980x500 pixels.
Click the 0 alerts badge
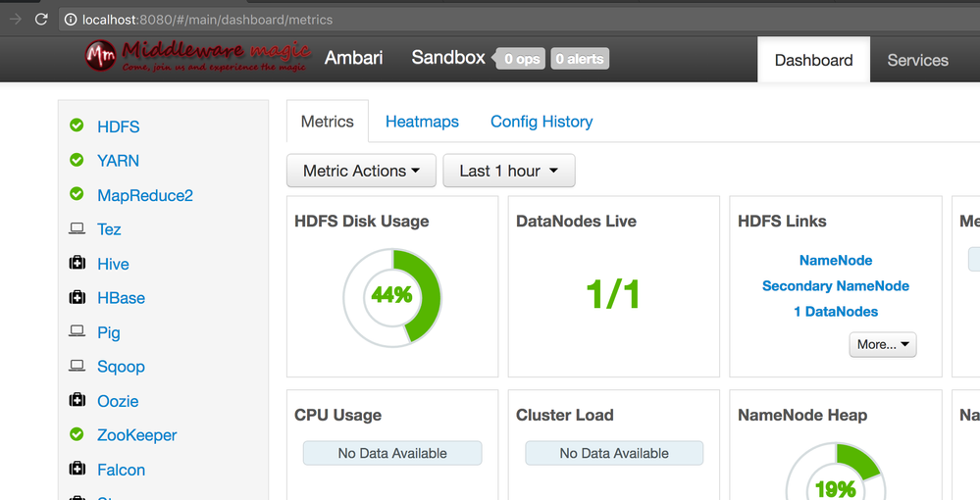(x=579, y=59)
